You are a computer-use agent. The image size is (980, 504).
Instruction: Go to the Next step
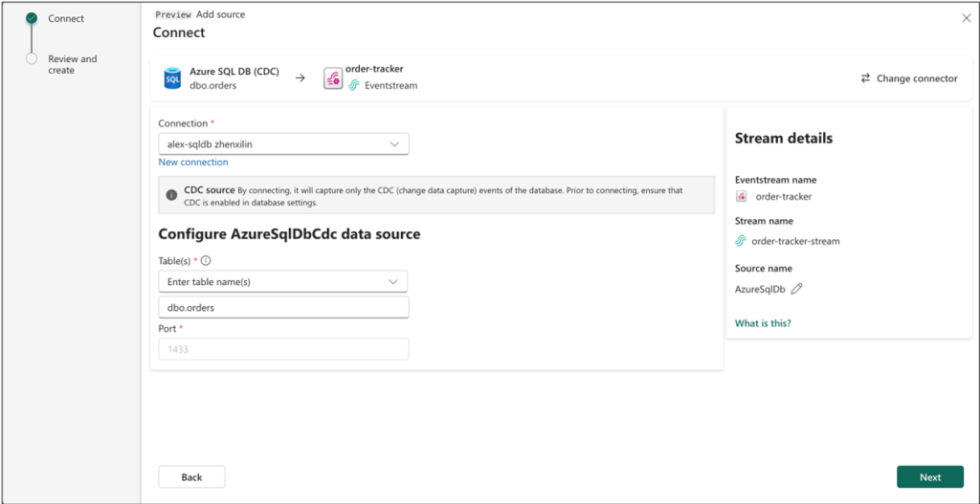point(930,477)
